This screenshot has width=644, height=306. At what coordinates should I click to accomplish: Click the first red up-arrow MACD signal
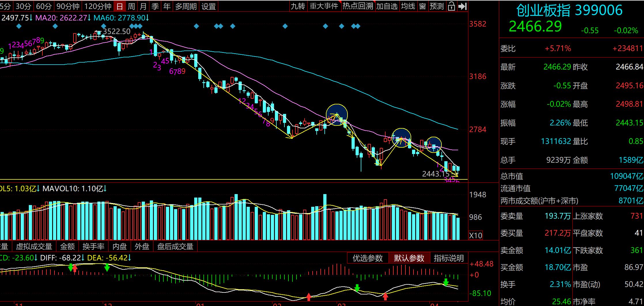tap(75, 268)
